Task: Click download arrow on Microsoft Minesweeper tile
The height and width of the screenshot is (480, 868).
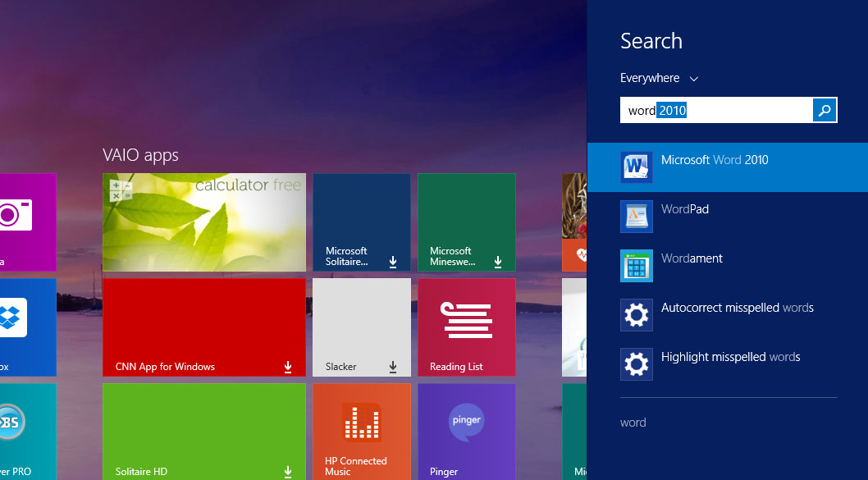Action: (498, 262)
